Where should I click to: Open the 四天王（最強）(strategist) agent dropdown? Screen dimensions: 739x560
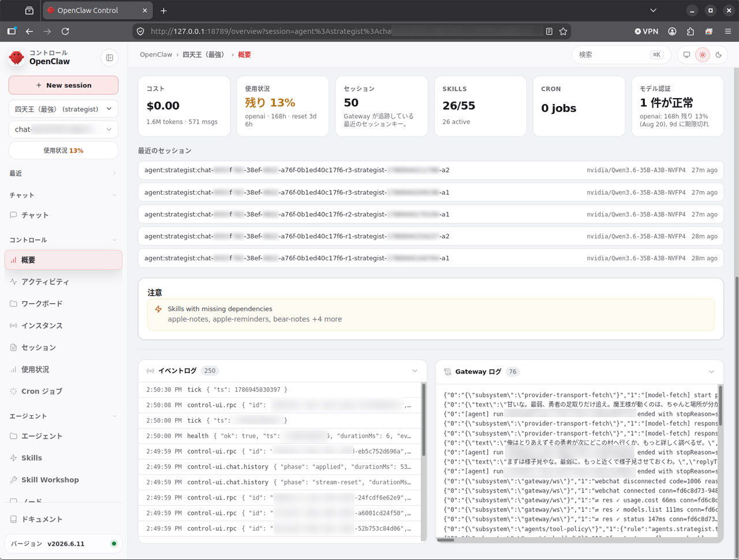[x=64, y=109]
